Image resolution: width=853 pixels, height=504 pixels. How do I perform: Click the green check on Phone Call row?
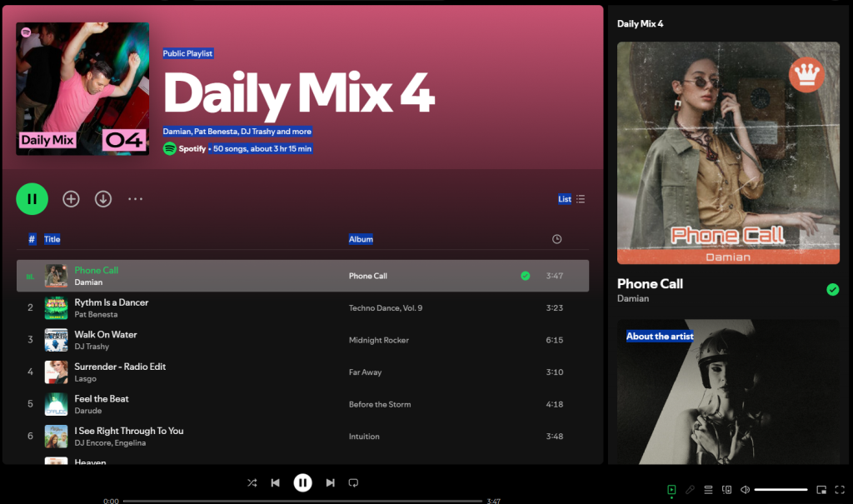coord(526,276)
